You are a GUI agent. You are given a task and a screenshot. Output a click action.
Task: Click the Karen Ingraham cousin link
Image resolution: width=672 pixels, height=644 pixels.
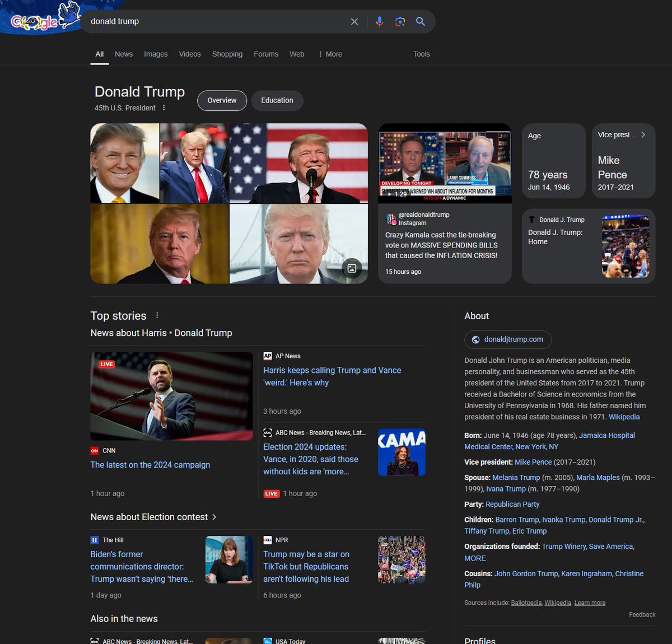586,573
